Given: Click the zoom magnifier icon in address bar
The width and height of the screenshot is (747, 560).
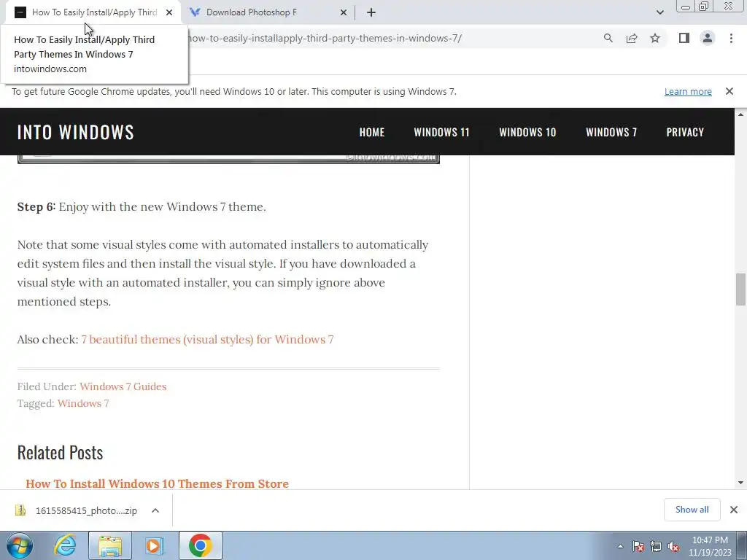Looking at the screenshot, I should pos(608,38).
